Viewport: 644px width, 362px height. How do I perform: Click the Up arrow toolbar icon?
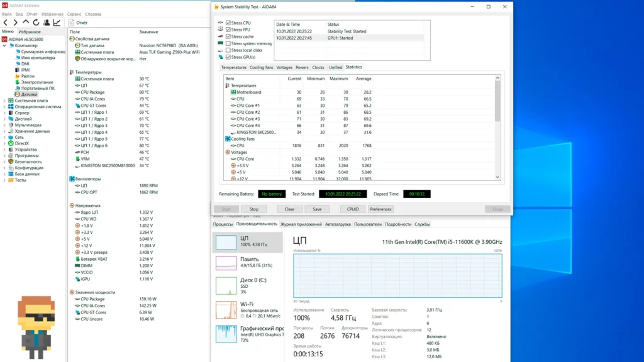tap(26, 23)
